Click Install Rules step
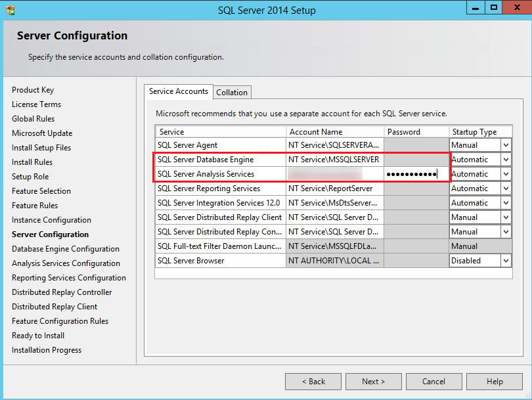Screen dimensions: 532x400 [32, 162]
